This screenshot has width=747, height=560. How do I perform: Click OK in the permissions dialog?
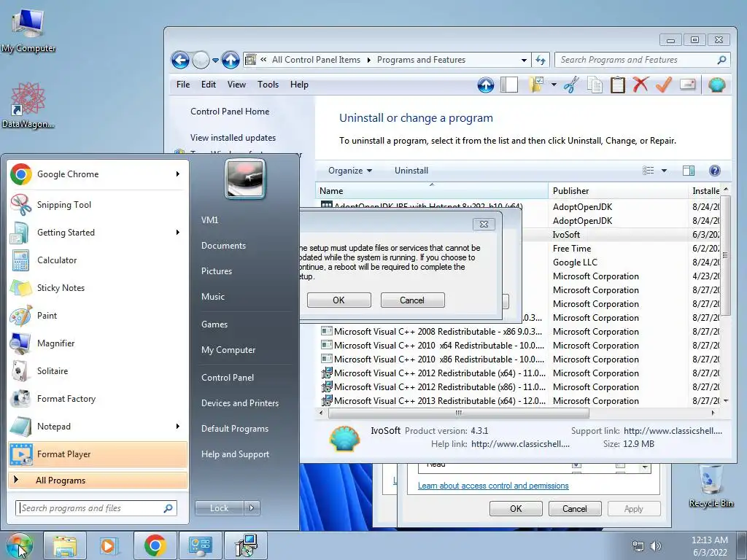[x=516, y=508]
